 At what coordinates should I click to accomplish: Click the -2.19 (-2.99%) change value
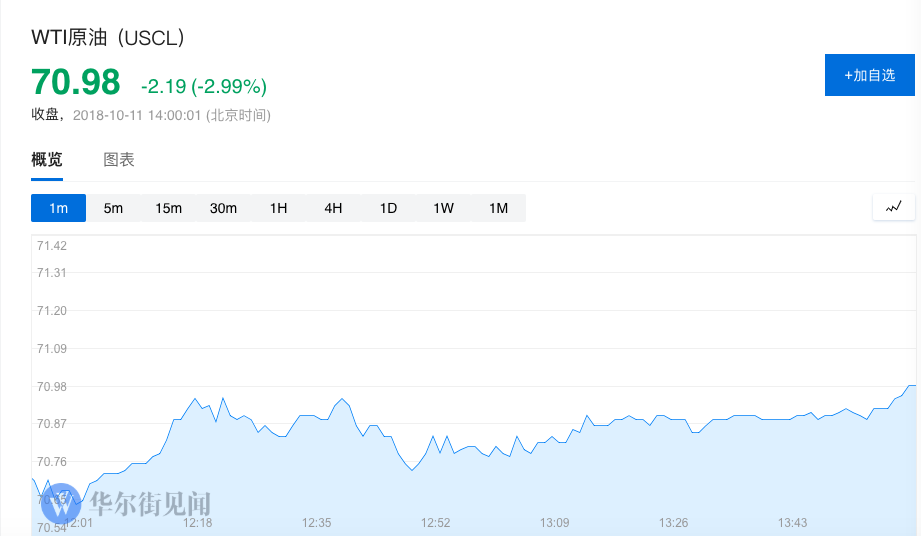[x=204, y=85]
